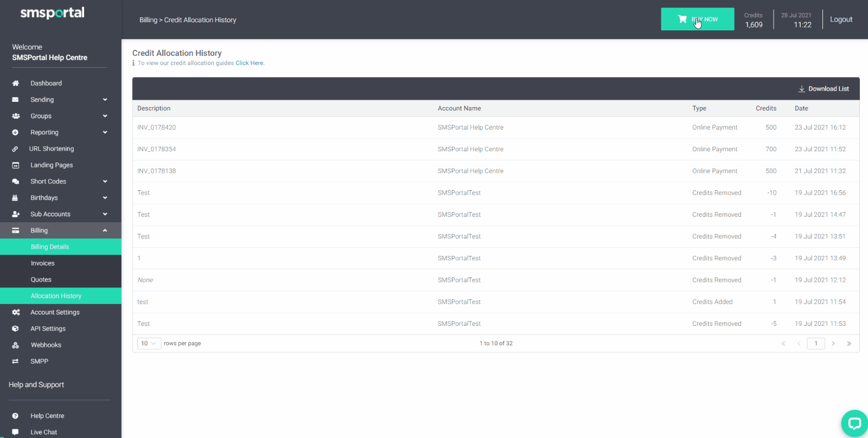868x438 pixels.
Task: Open the Invoices submenu item
Action: [x=61, y=263]
